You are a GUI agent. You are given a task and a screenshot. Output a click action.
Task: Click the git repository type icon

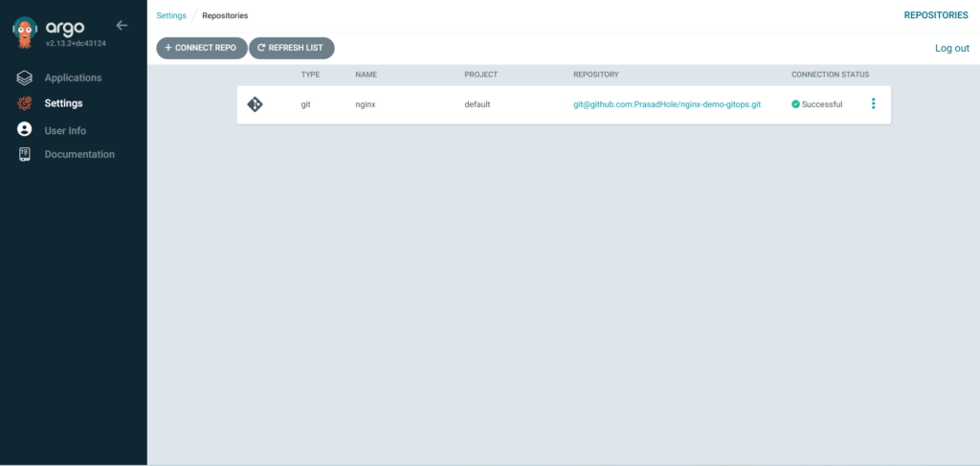(x=255, y=104)
